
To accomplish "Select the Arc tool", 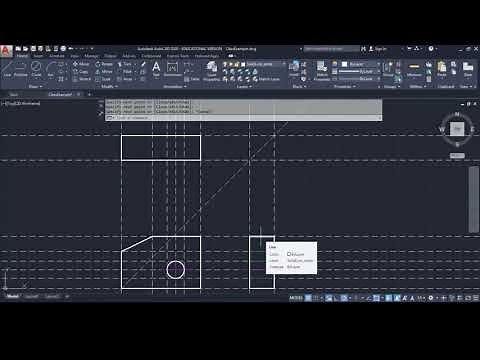I will pos(50,69).
